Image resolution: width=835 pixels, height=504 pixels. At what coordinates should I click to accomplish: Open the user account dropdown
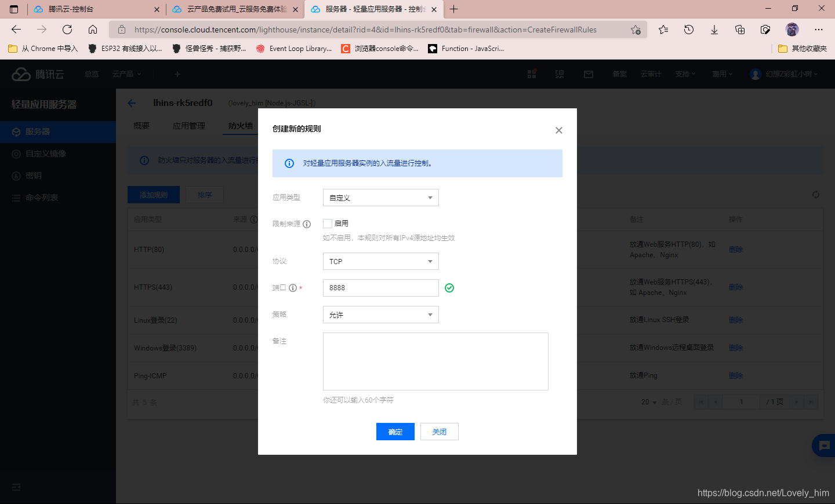click(x=784, y=74)
